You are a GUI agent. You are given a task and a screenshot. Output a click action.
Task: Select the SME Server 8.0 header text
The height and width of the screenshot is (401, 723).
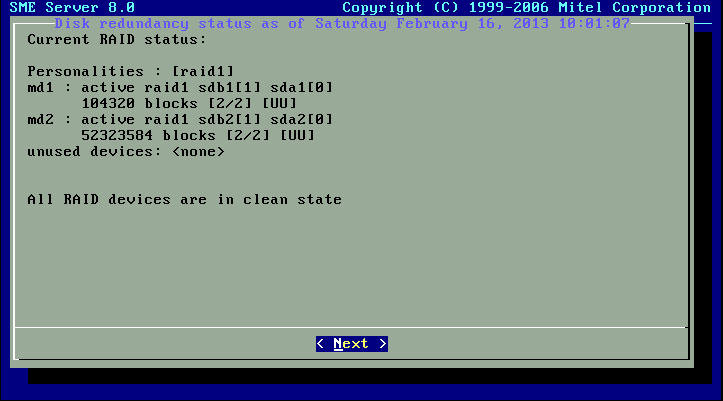click(72, 7)
